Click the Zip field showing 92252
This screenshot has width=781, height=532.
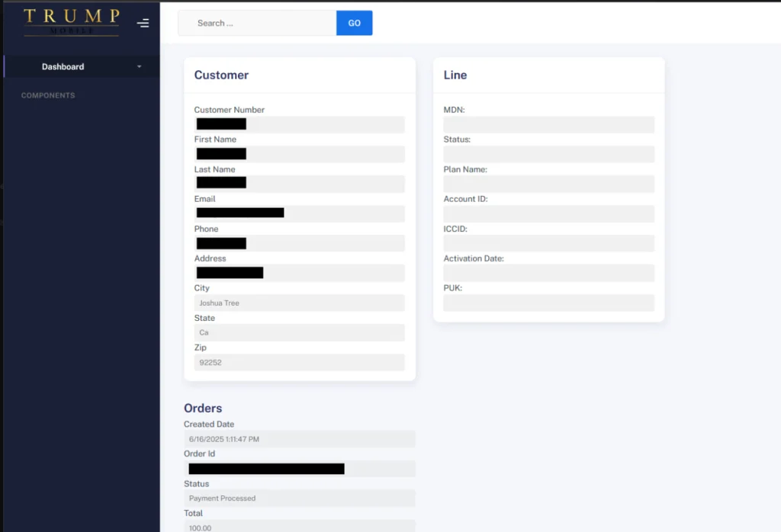pyautogui.click(x=299, y=362)
